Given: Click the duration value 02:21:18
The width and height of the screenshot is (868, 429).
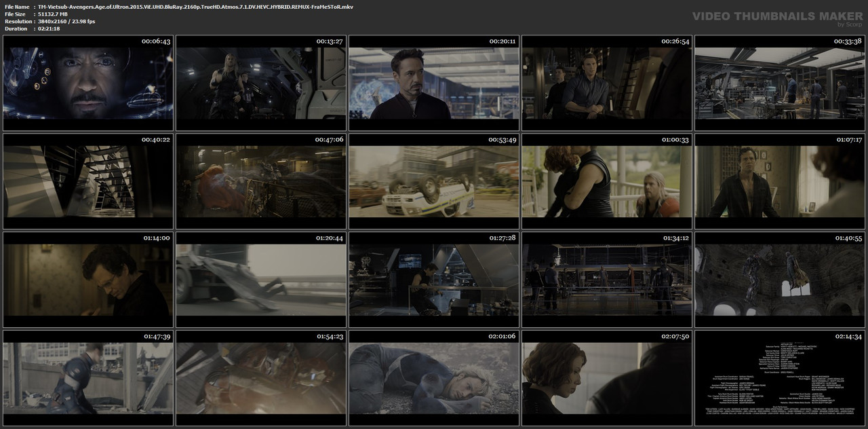Looking at the screenshot, I should tap(50, 29).
